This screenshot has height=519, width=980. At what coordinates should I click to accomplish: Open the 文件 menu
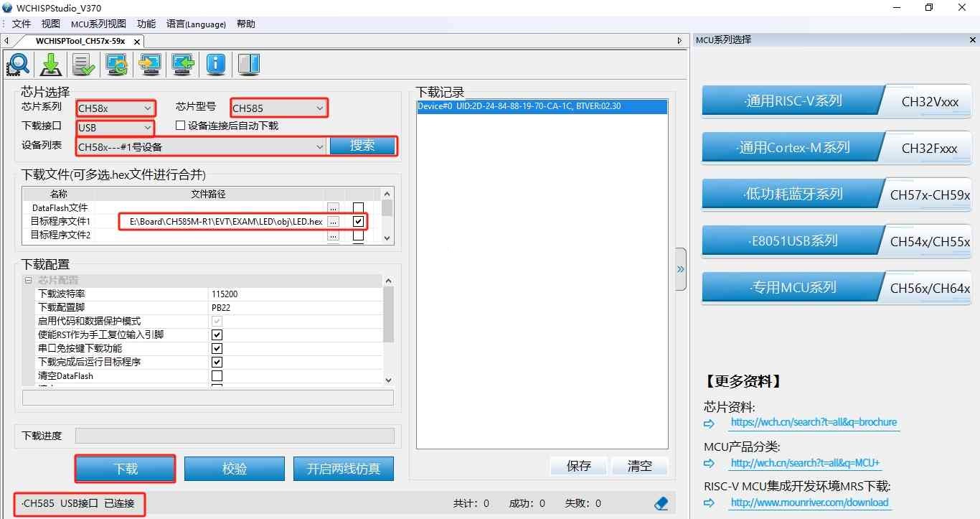22,24
